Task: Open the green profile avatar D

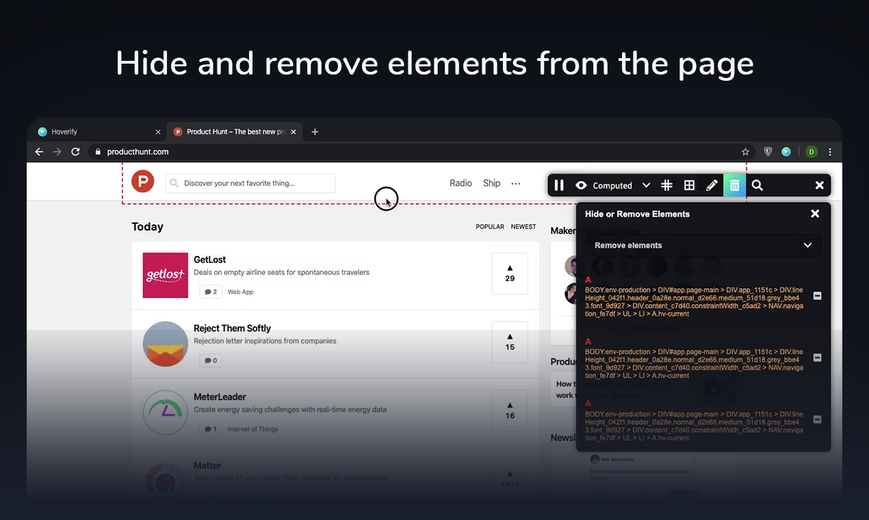Action: click(x=811, y=151)
